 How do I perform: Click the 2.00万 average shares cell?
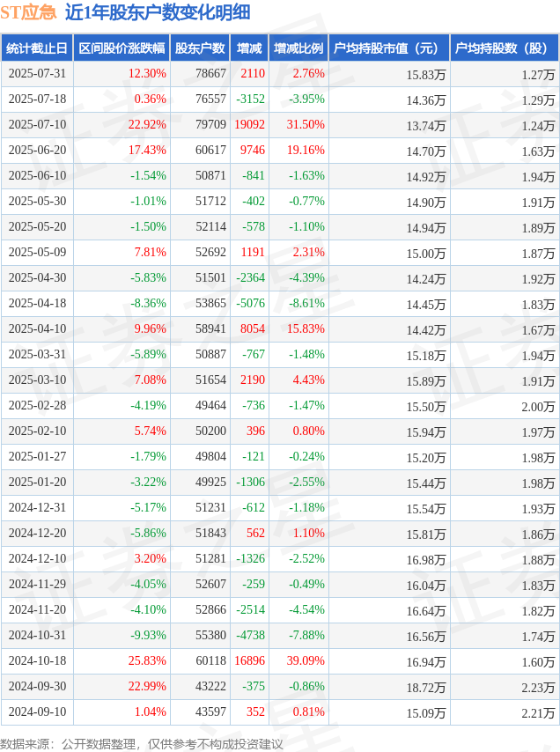(538, 407)
